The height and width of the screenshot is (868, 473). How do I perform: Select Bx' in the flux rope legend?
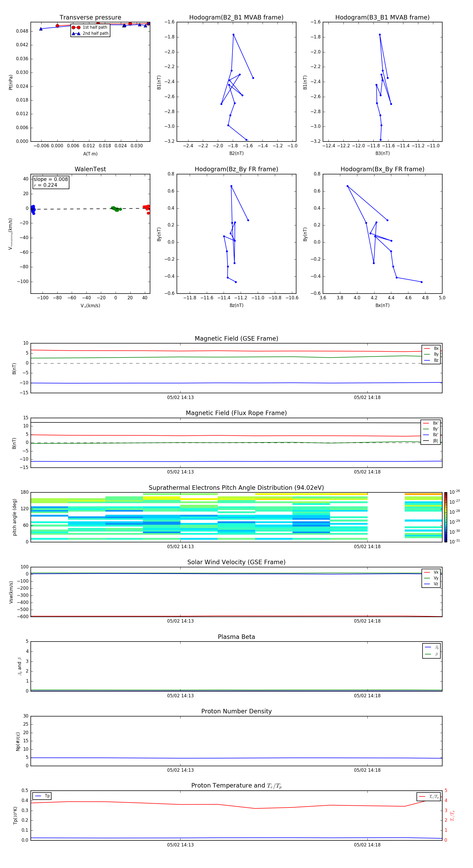(x=431, y=423)
